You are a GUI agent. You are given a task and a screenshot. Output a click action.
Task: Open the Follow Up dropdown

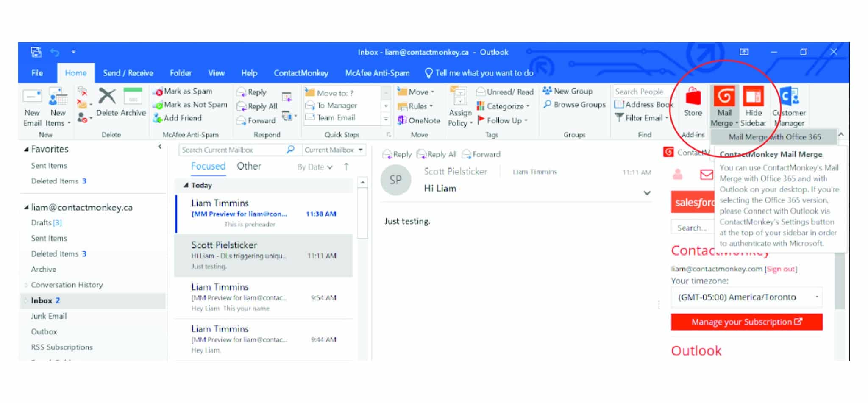pos(503,121)
